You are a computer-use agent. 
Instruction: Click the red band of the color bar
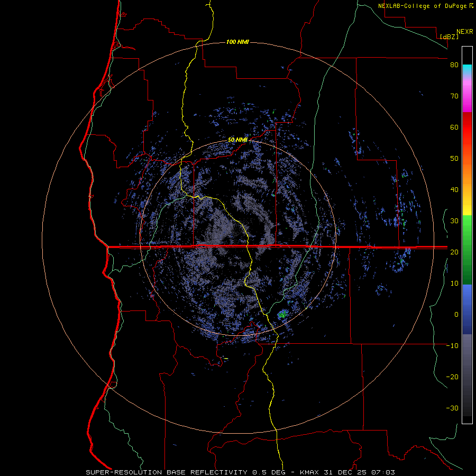click(467, 127)
